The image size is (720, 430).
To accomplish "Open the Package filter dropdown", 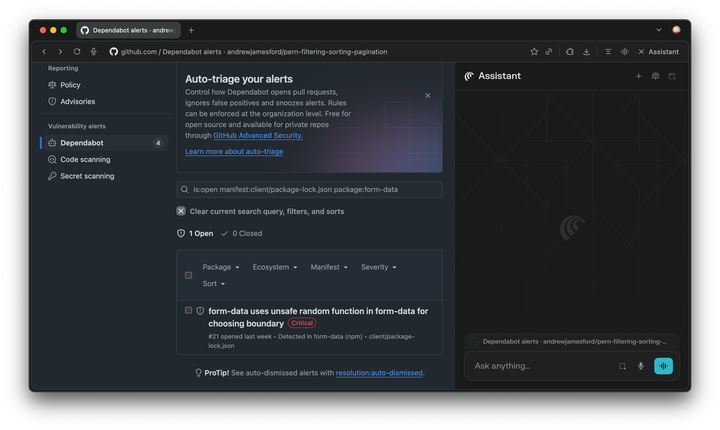I will (221, 267).
